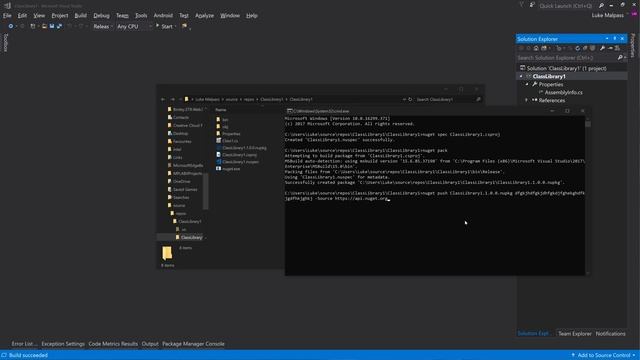This screenshot has height=360, width=640.
Task: Open the Tools menu
Action: [141, 16]
